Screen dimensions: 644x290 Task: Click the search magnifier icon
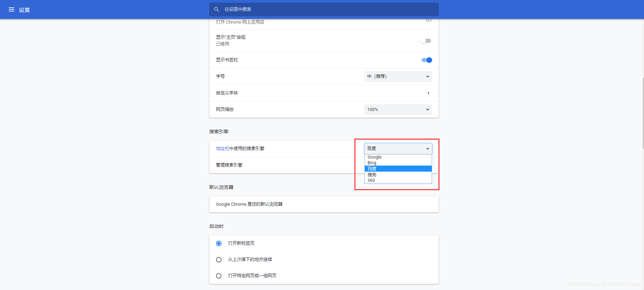click(217, 9)
